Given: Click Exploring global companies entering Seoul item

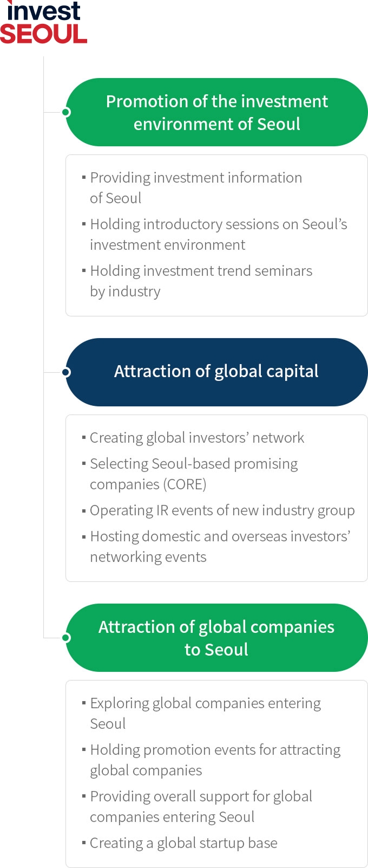Looking at the screenshot, I should point(201,714).
